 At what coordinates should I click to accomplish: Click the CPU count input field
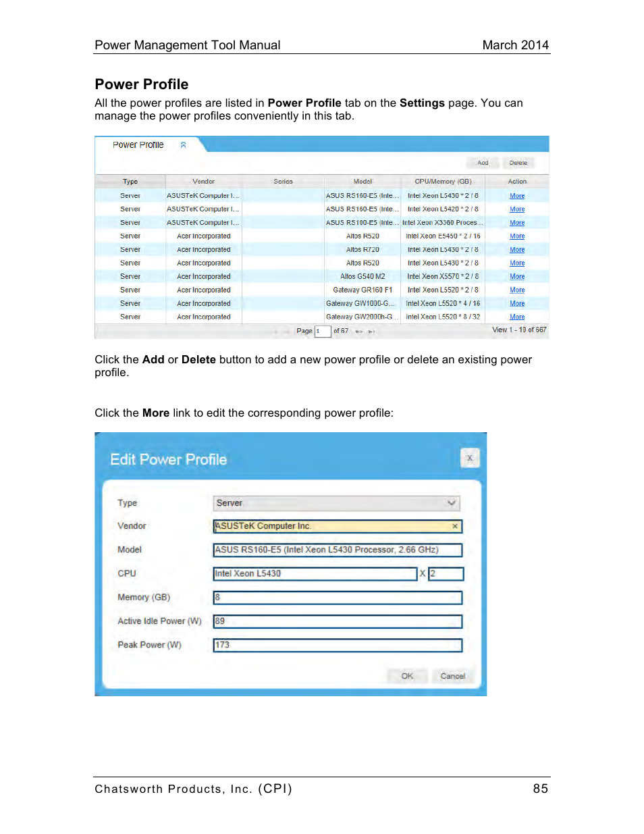coord(446,574)
